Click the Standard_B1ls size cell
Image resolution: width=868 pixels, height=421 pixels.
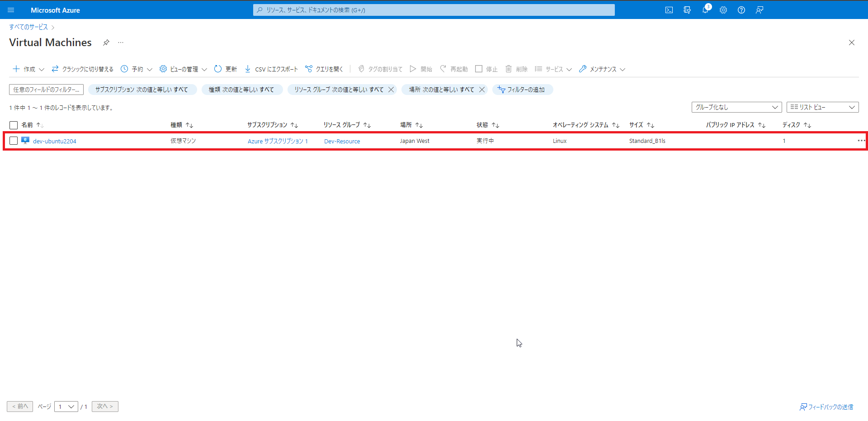point(647,141)
